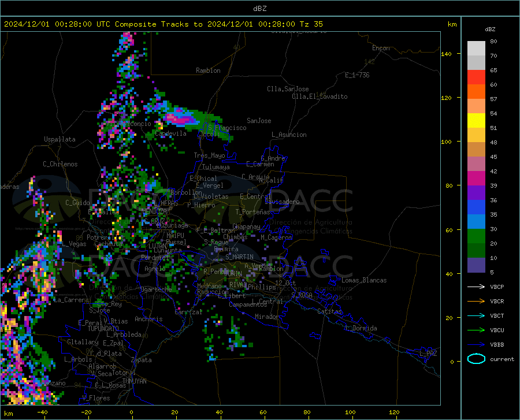The width and height of the screenshot is (520, 420).
Task: Select the tan 45–48 dBZ swatch
Action: (476, 150)
